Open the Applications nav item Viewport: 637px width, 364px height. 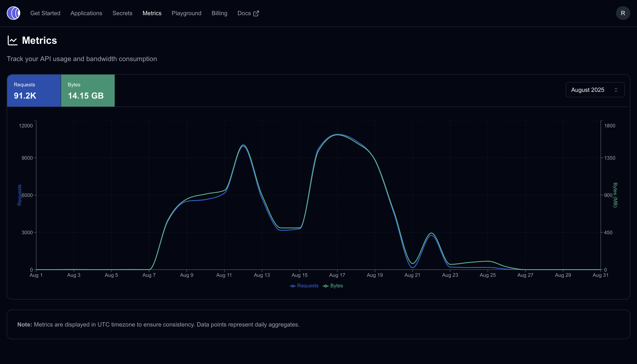86,13
